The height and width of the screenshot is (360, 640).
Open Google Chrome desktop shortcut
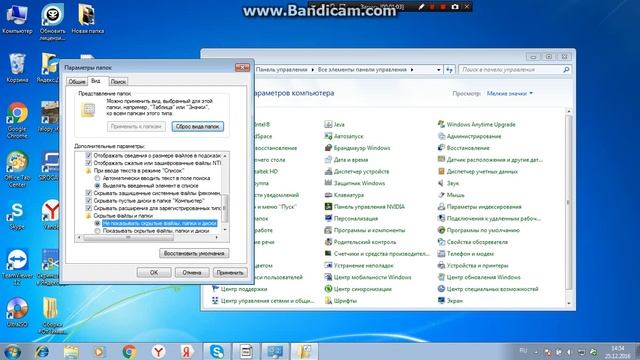pyautogui.click(x=17, y=120)
